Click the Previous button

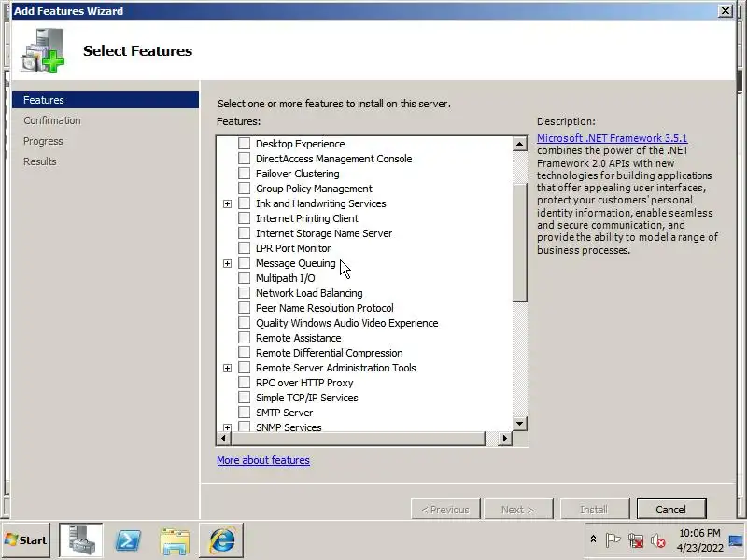[x=445, y=510]
